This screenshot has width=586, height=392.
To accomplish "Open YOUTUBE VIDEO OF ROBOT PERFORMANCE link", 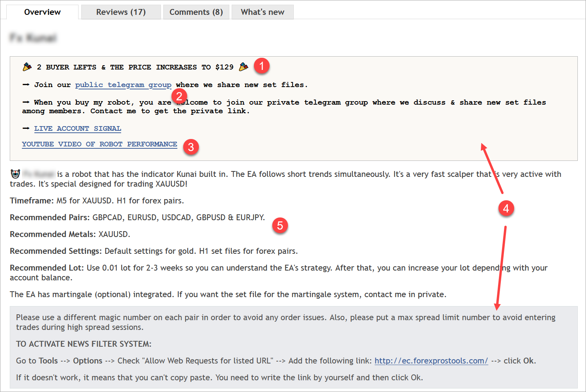I will [99, 144].
